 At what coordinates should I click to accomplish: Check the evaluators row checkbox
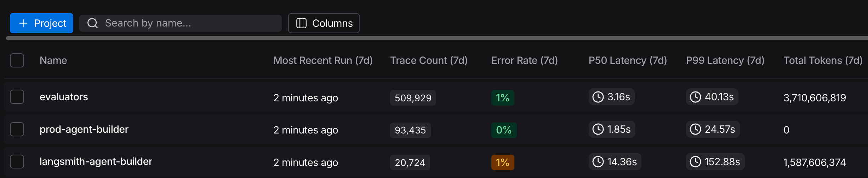click(17, 97)
